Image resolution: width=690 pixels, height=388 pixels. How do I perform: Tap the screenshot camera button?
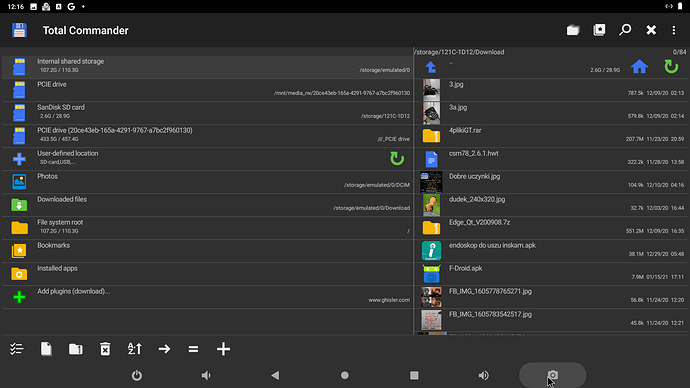pyautogui.click(x=553, y=375)
